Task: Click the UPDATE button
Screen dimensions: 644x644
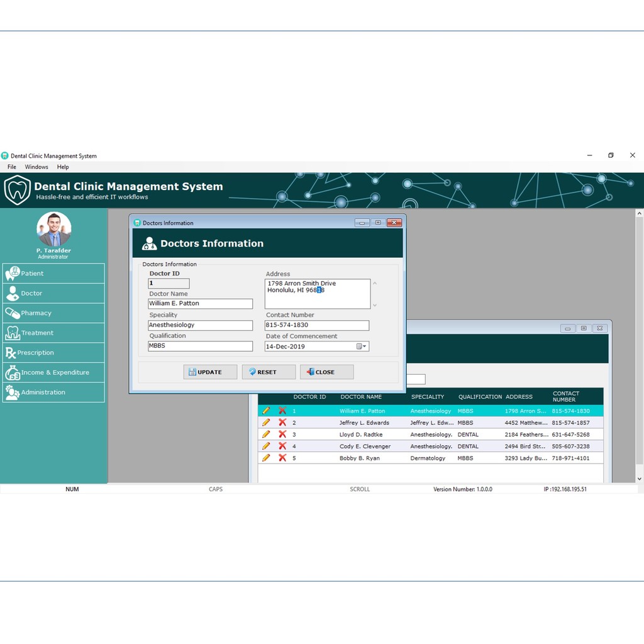Action: (210, 372)
